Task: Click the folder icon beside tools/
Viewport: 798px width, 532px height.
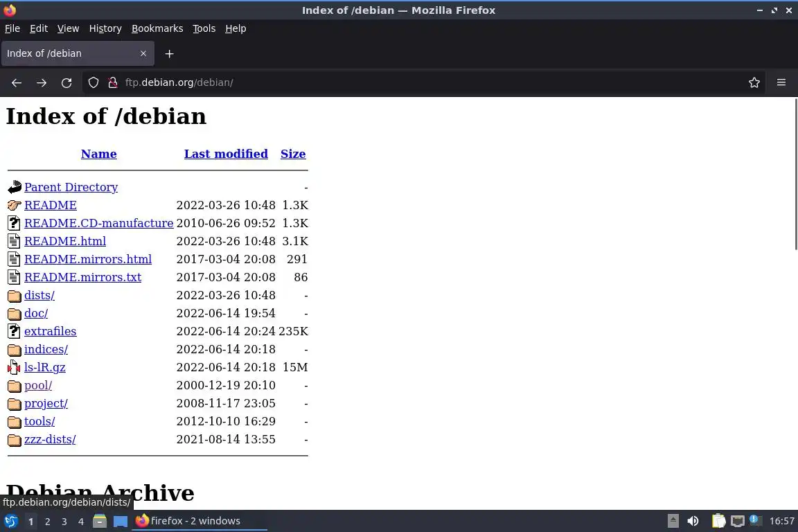Action: point(15,422)
